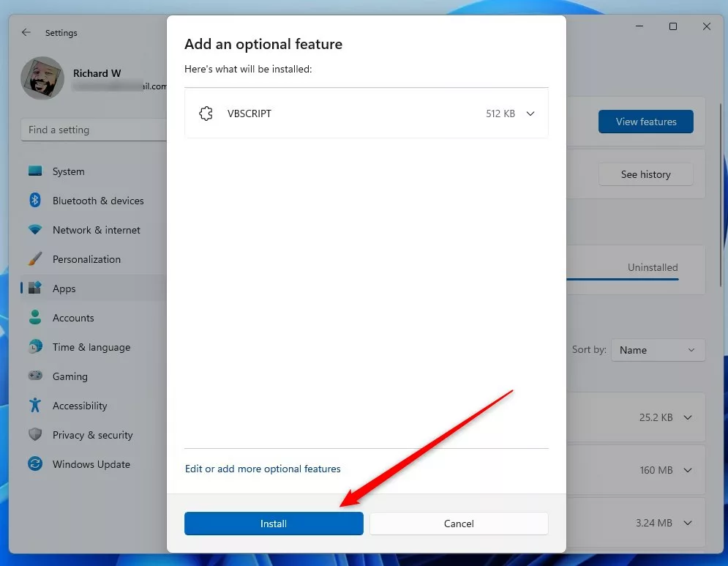Click the VBSCRIPT feature name text
This screenshot has height=566, width=728.
249,113
